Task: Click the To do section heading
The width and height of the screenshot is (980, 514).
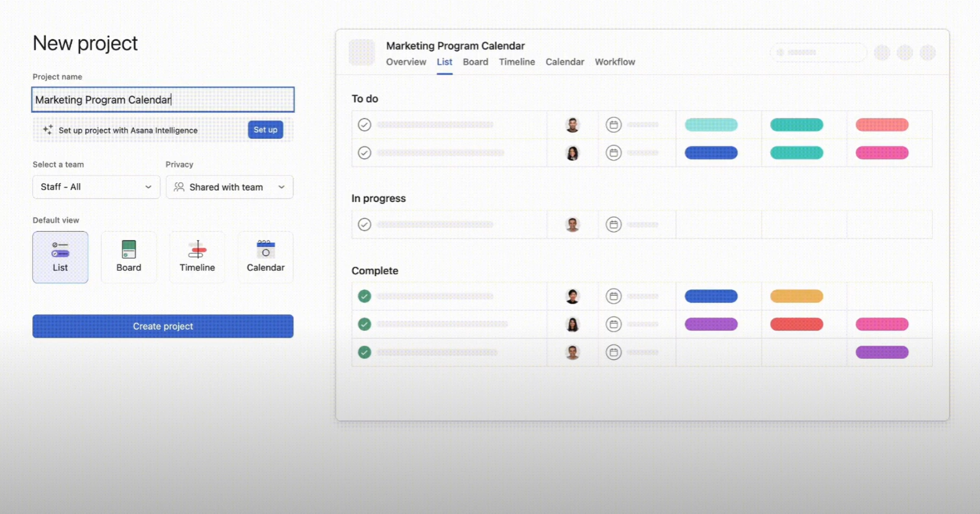Action: coord(365,99)
